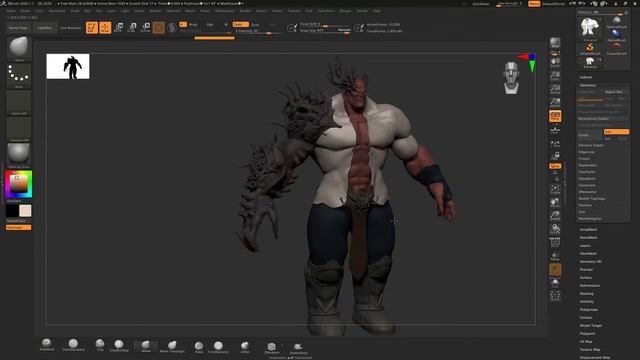Select the Standard brush at bottom

[x=47, y=345]
